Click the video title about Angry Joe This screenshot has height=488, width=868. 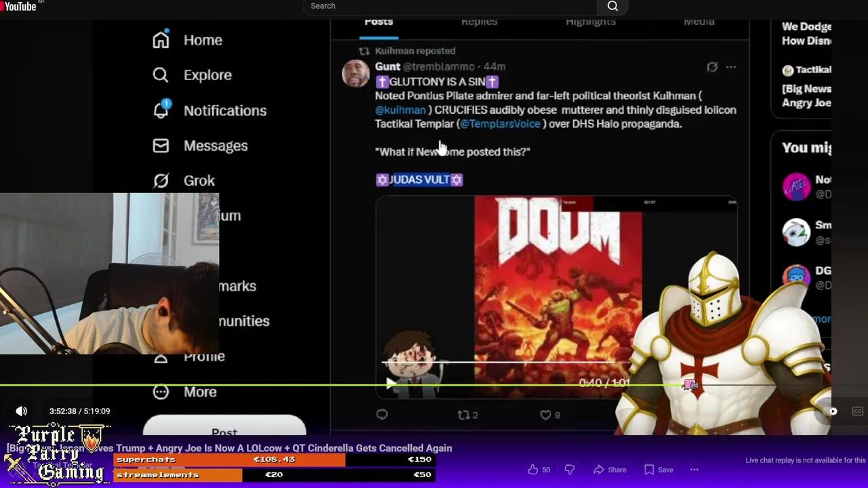pyautogui.click(x=229, y=448)
